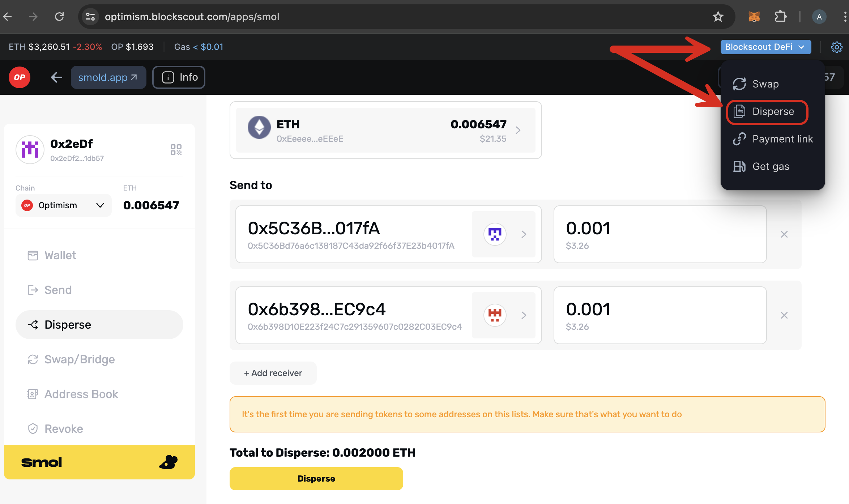Bookmark page with the star icon

[x=718, y=17]
